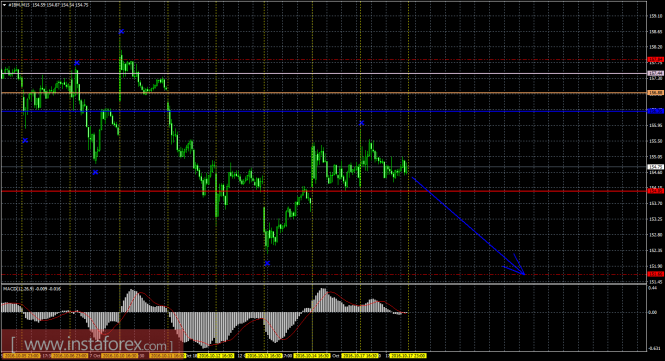Select the blue X marker at the highest price peak
Screen dimensions: 665x361
122,31
